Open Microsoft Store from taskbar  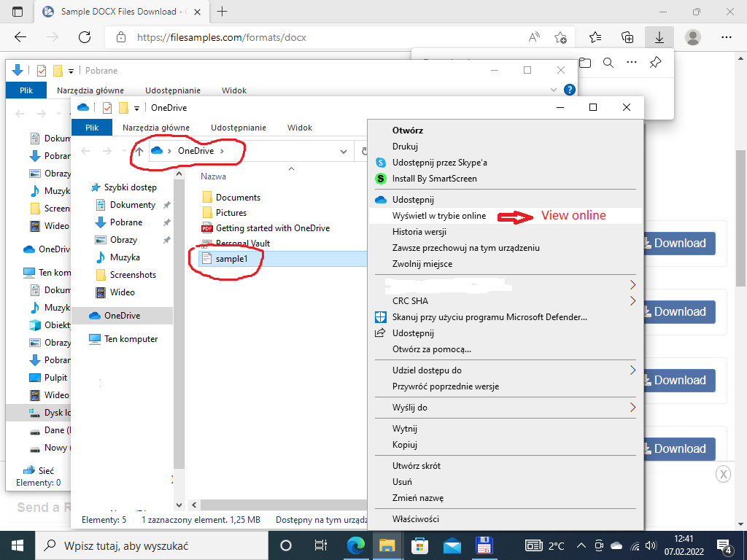419,545
